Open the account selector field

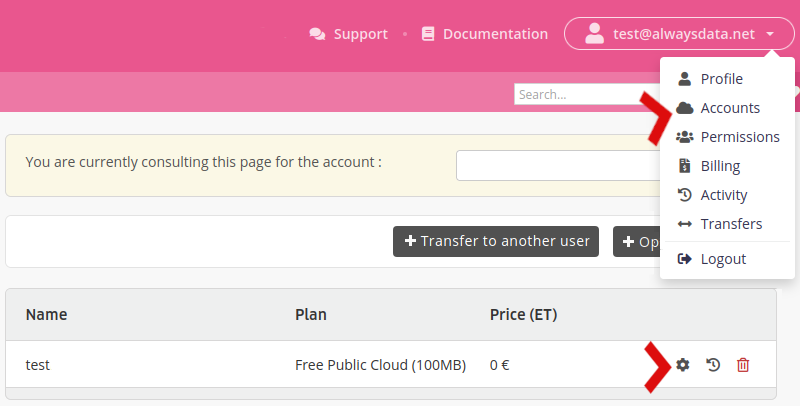pyautogui.click(x=558, y=165)
